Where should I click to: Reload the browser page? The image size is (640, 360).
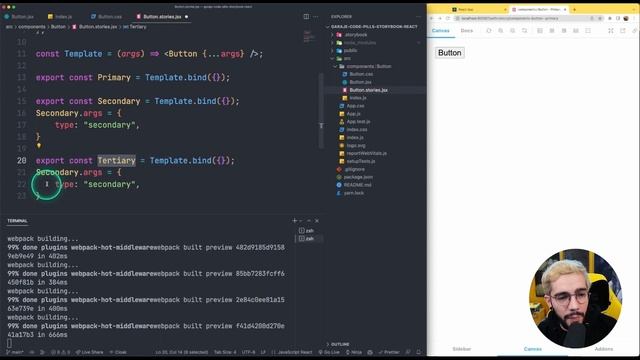448,18
